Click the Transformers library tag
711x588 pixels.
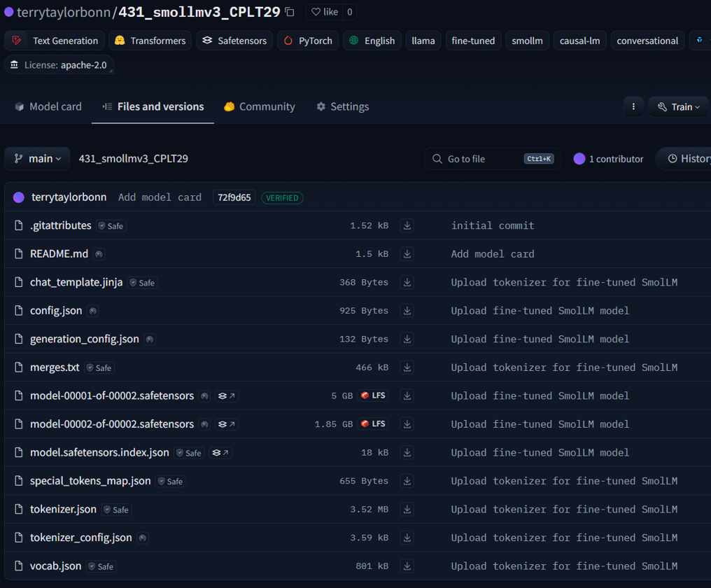pos(150,41)
